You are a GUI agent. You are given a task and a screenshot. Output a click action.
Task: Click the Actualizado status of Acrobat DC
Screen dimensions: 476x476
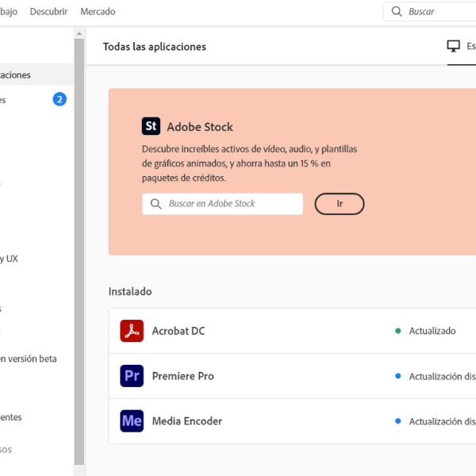[432, 331]
